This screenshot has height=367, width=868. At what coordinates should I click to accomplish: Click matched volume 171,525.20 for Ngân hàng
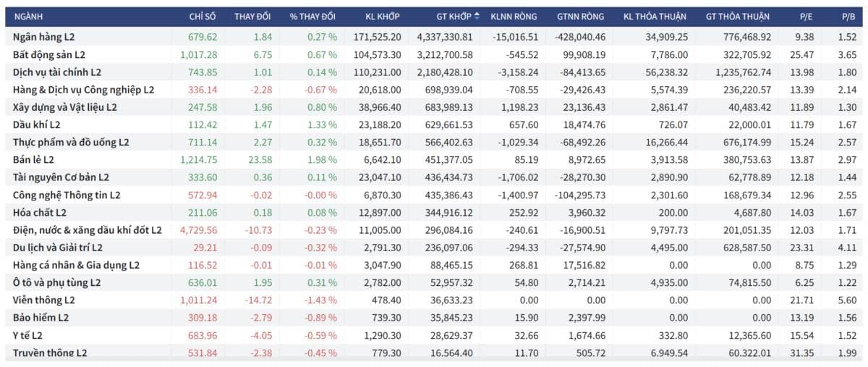click(377, 36)
